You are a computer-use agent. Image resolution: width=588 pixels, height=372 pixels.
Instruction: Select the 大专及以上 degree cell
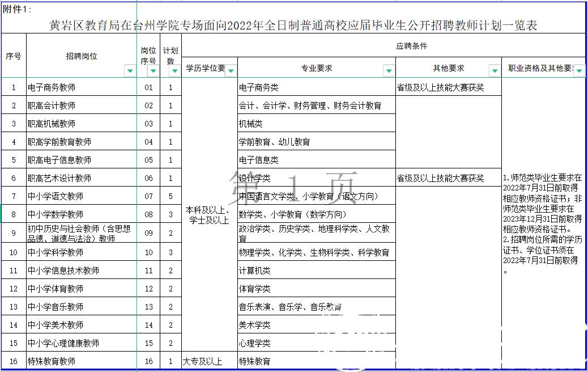[209, 361]
